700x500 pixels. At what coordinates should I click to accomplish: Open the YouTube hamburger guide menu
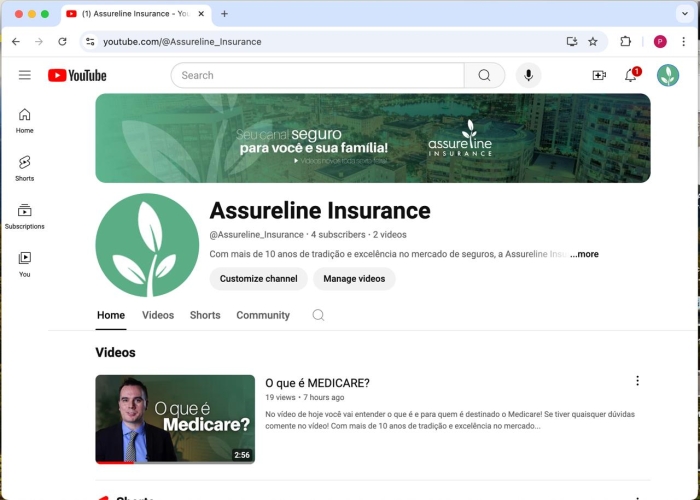point(24,75)
